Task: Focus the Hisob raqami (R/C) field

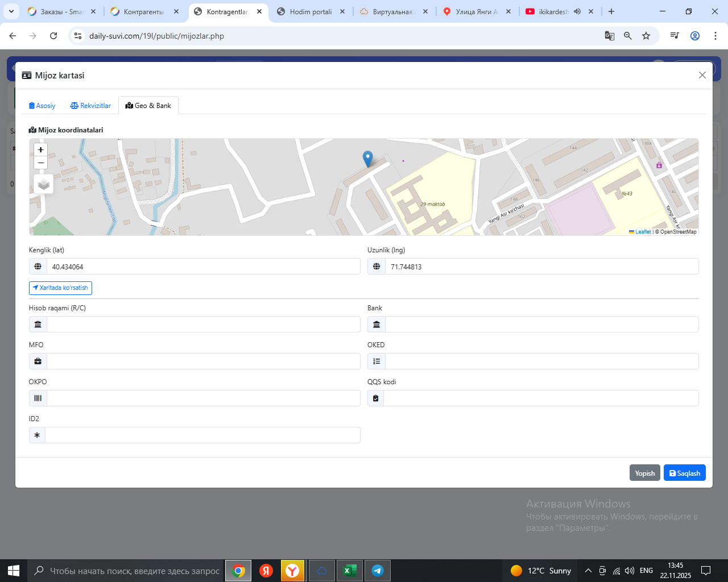Action: tap(203, 325)
